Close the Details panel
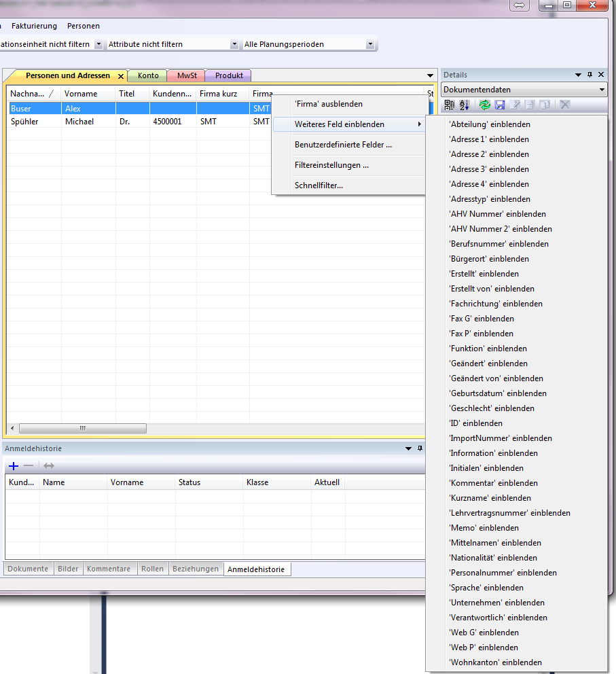Screen dimensions: 616x674 point(601,75)
